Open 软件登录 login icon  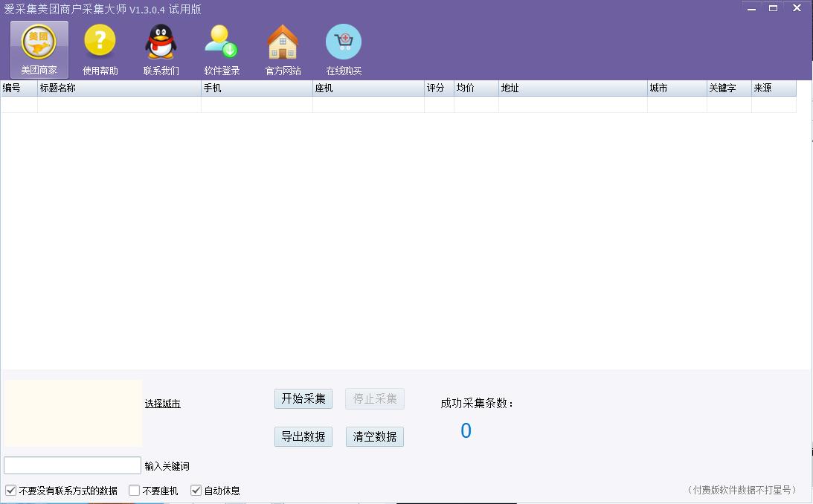click(222, 50)
